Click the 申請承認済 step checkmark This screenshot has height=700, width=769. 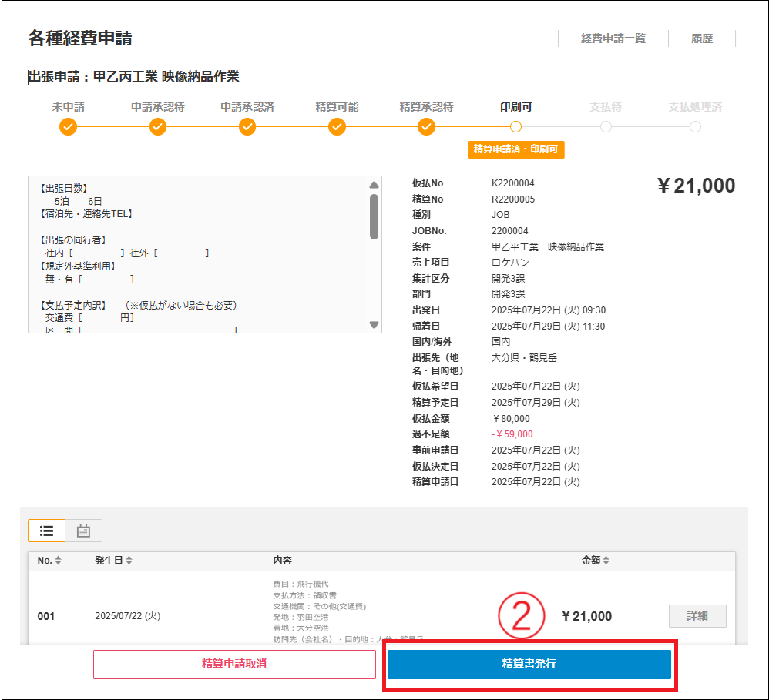point(247,127)
